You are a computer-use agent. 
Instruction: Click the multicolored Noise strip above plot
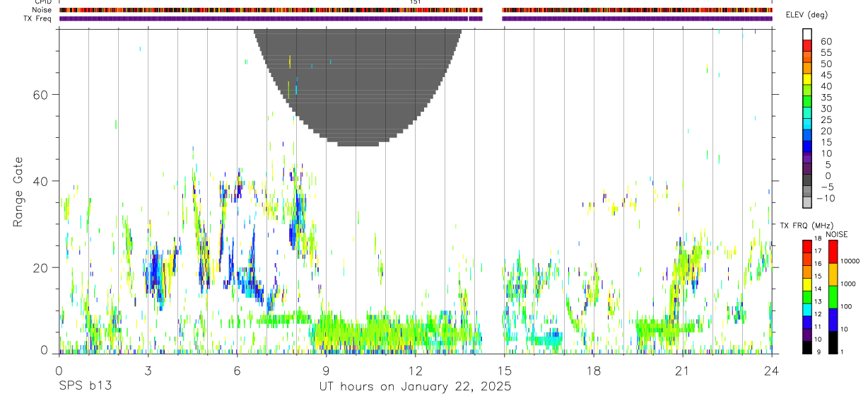click(416, 10)
